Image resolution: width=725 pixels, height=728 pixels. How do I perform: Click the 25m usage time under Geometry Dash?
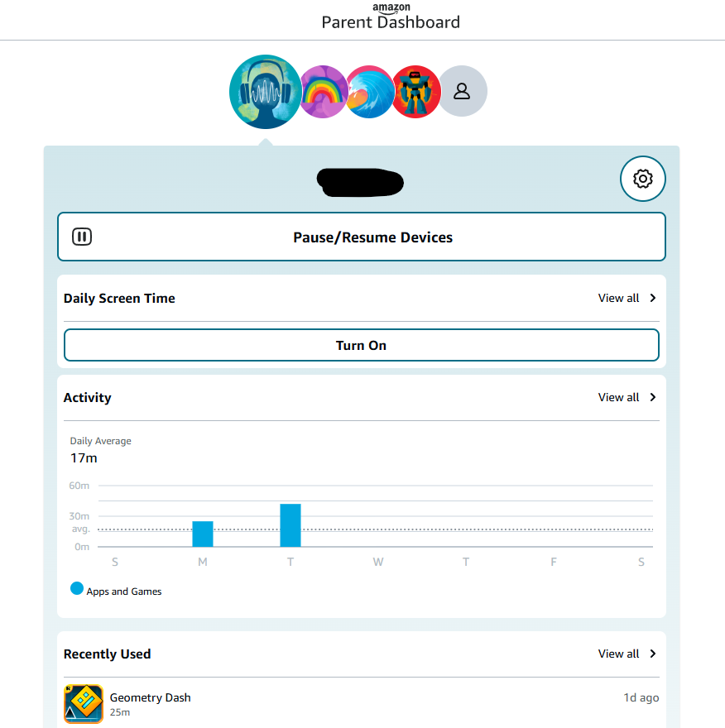(120, 712)
